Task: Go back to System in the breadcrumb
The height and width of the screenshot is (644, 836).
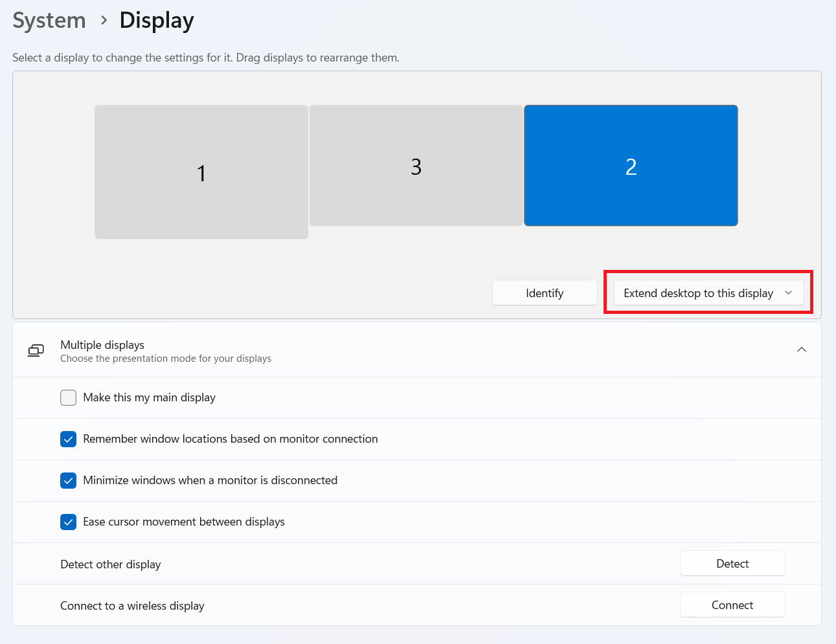Action: tap(49, 21)
